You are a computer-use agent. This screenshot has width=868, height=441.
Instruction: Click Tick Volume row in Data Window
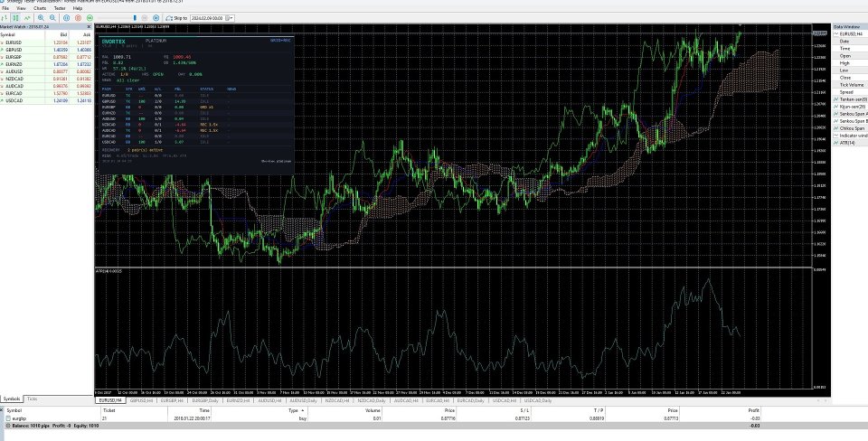click(x=850, y=85)
